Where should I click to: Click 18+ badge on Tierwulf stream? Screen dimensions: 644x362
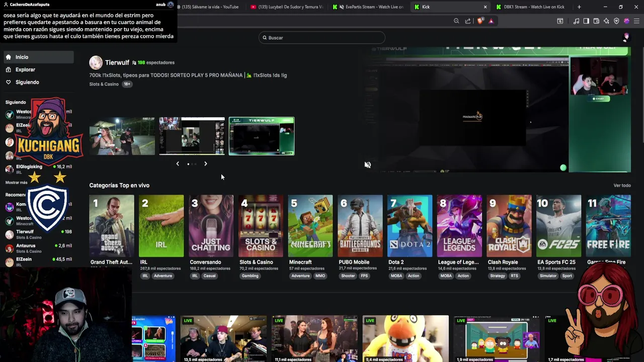click(127, 84)
